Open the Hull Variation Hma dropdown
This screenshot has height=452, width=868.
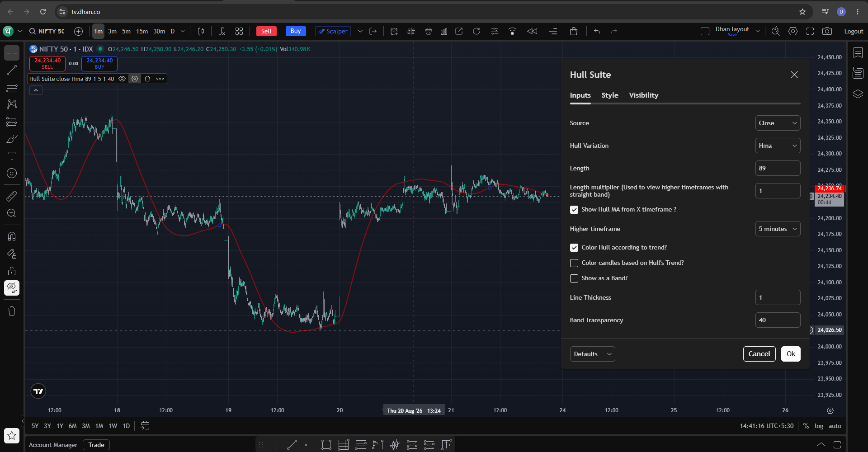(778, 146)
